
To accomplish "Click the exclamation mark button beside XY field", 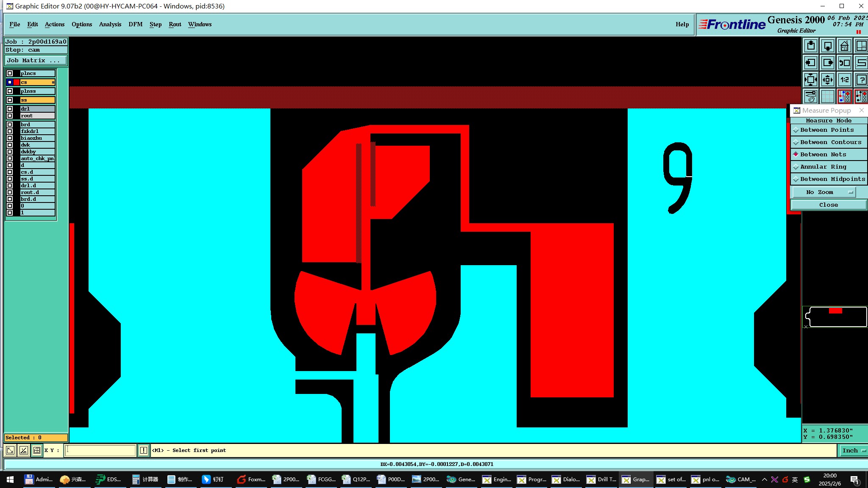I will 144,450.
